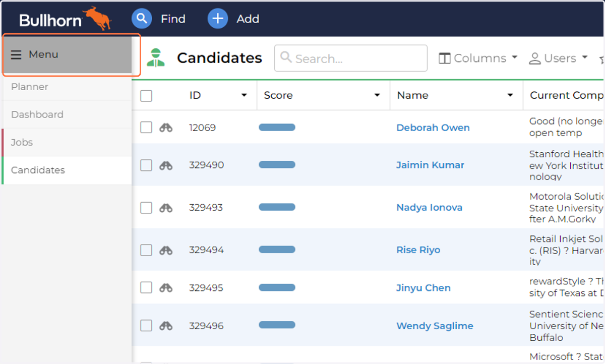Click the Candidates page title
Screen dimensions: 605x364
219,58
